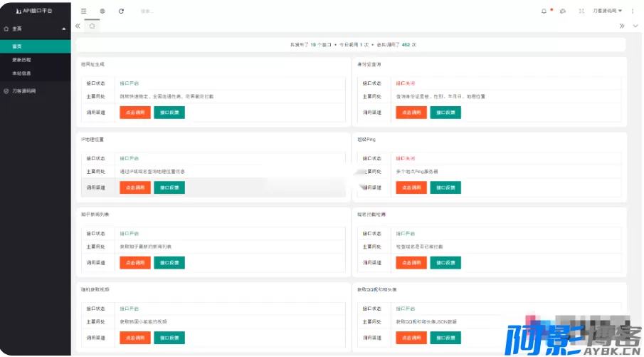The image size is (644, 357).
Task: Open the 刀客源码网 user dropdown
Action: pyautogui.click(x=608, y=11)
